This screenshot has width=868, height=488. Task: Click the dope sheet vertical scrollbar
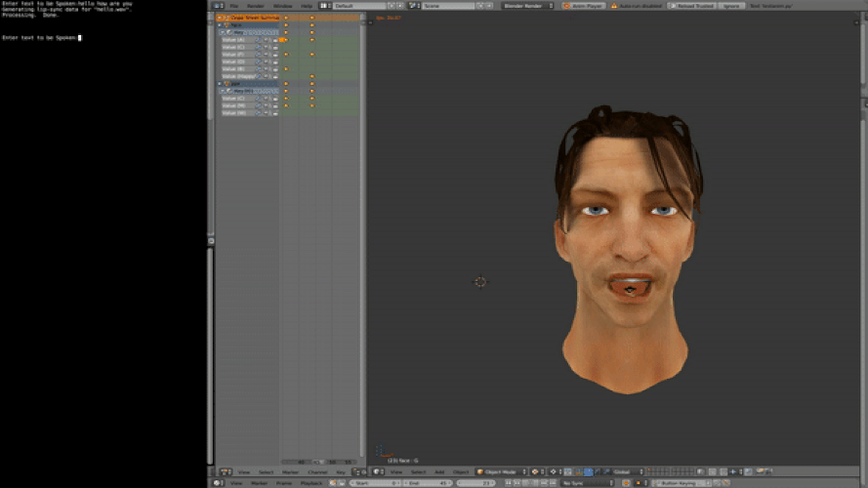pos(362,238)
